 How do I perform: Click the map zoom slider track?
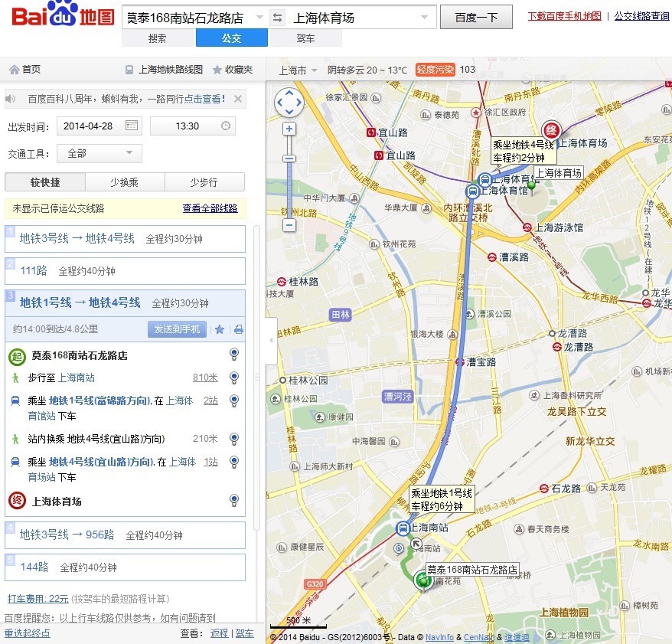[290, 177]
